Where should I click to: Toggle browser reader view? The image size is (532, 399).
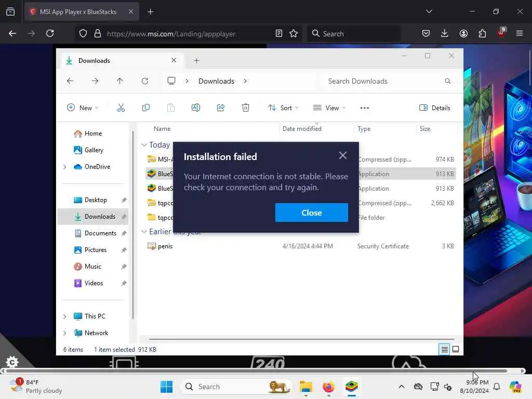pos(278,33)
